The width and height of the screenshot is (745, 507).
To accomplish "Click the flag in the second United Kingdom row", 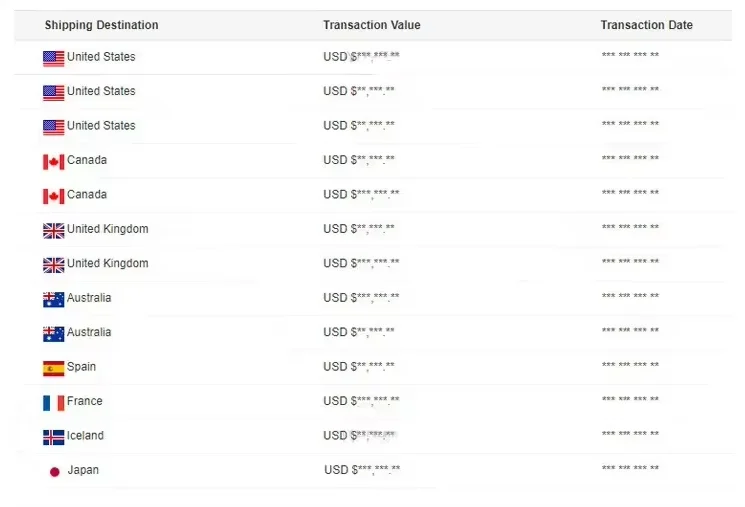I will (x=54, y=265).
